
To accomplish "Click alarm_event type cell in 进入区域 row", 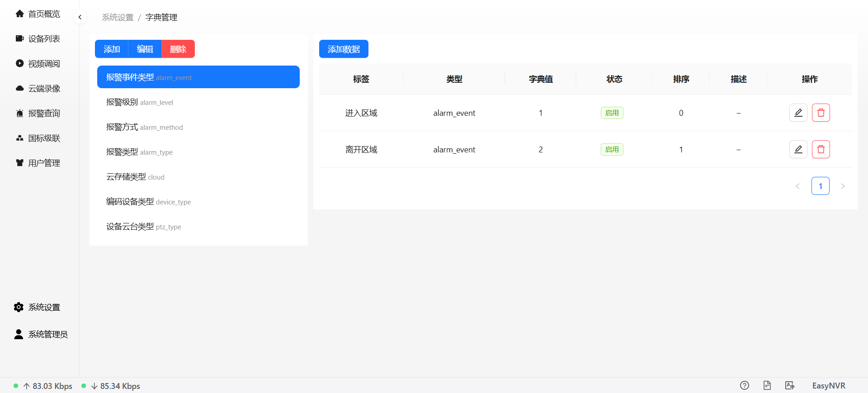I will tap(454, 113).
